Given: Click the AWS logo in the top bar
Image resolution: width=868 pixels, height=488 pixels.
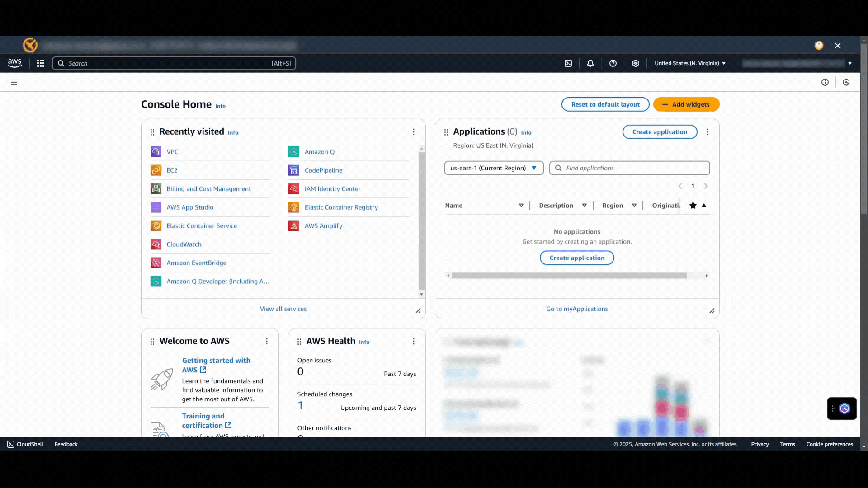Looking at the screenshot, I should (x=14, y=63).
